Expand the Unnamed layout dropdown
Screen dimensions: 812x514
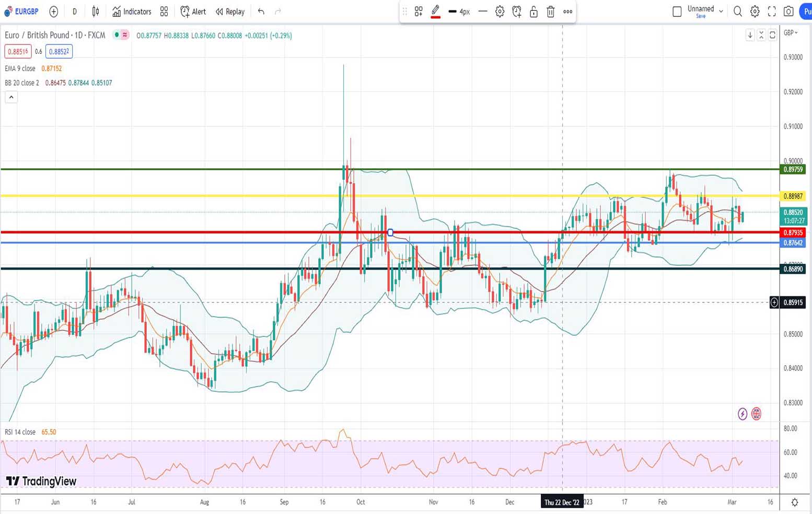tap(721, 11)
